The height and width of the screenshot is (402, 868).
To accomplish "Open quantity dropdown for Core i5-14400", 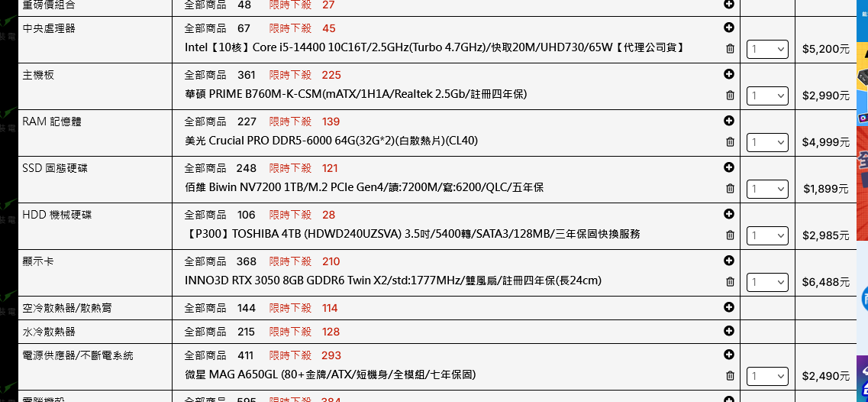I will 767,49.
